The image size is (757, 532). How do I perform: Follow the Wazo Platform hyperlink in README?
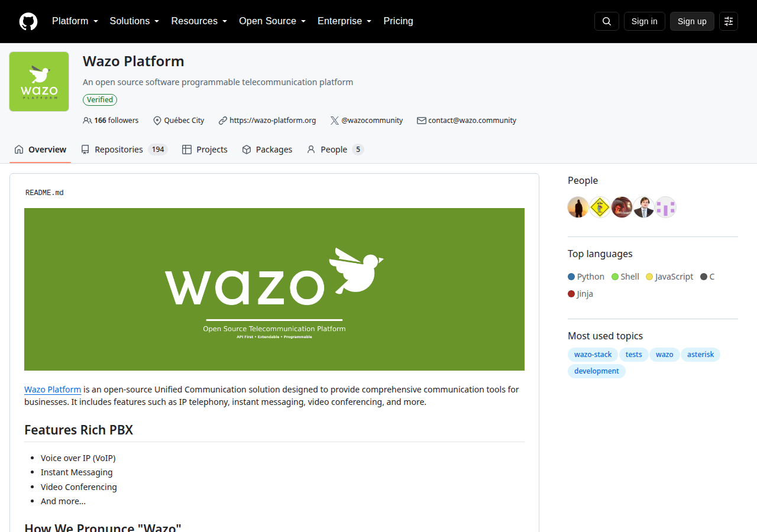click(53, 390)
